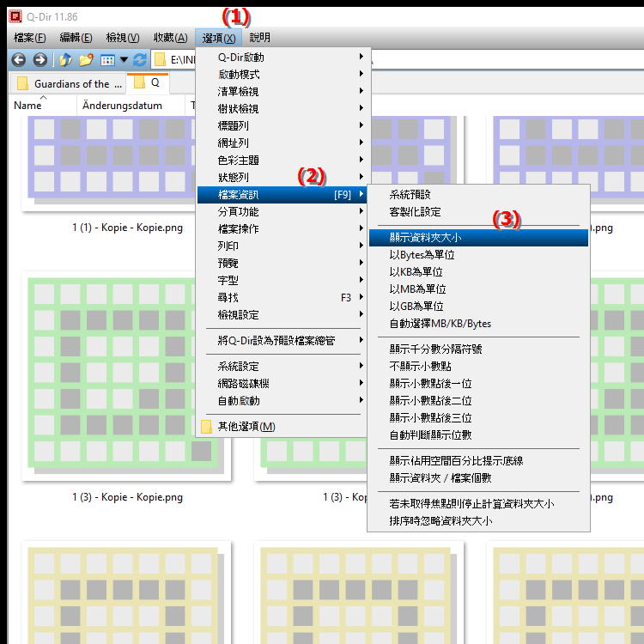Select 以MB為單位 option
Viewport: 644px width, 644px height.
pyautogui.click(x=478, y=289)
